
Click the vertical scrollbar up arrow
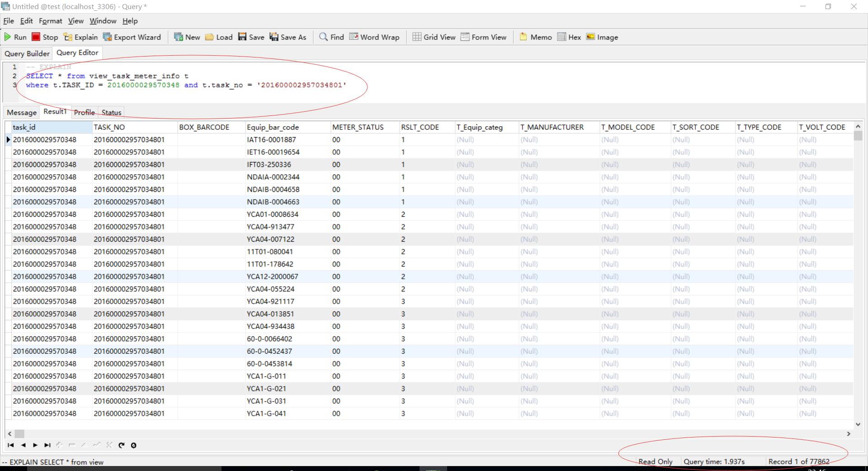coord(858,126)
